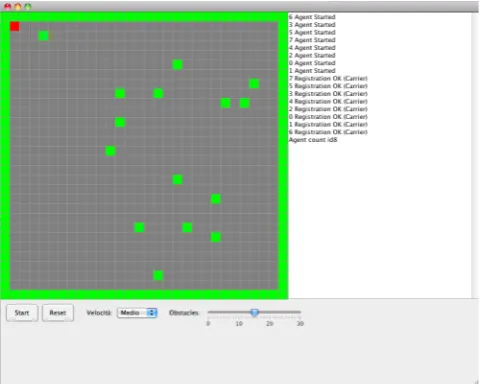
Task: Click the red agent square in grid
Action: click(15, 26)
